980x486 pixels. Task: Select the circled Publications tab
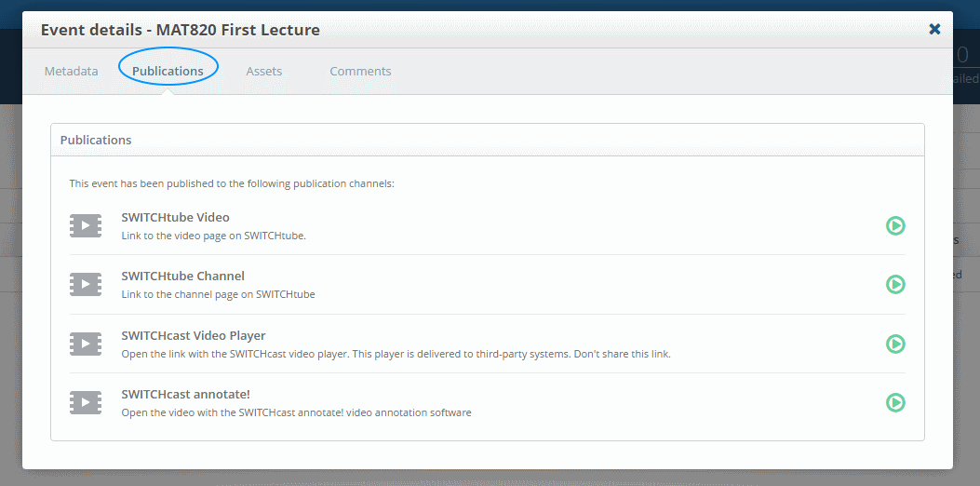coord(168,72)
